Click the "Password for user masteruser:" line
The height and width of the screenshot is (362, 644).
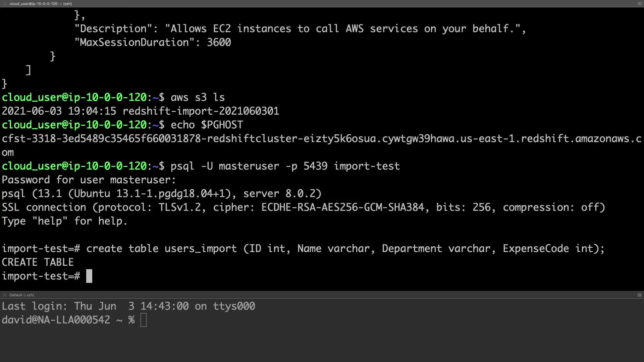tap(89, 180)
